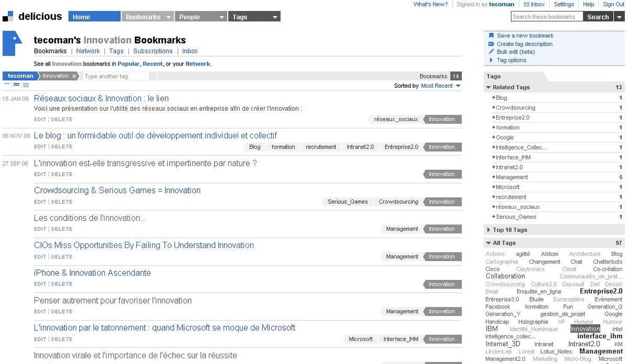Switch to the medium detail view icon
This screenshot has width=629, height=364.
16,84
